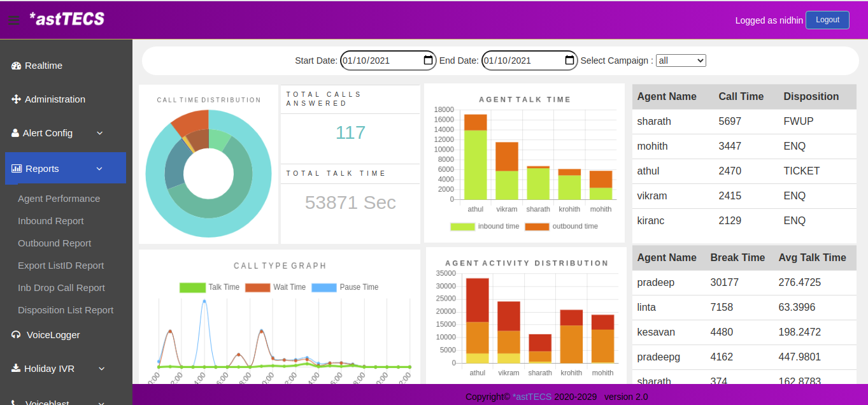The image size is (868, 405).
Task: Click the inbound time green legend swatch
Action: (462, 226)
